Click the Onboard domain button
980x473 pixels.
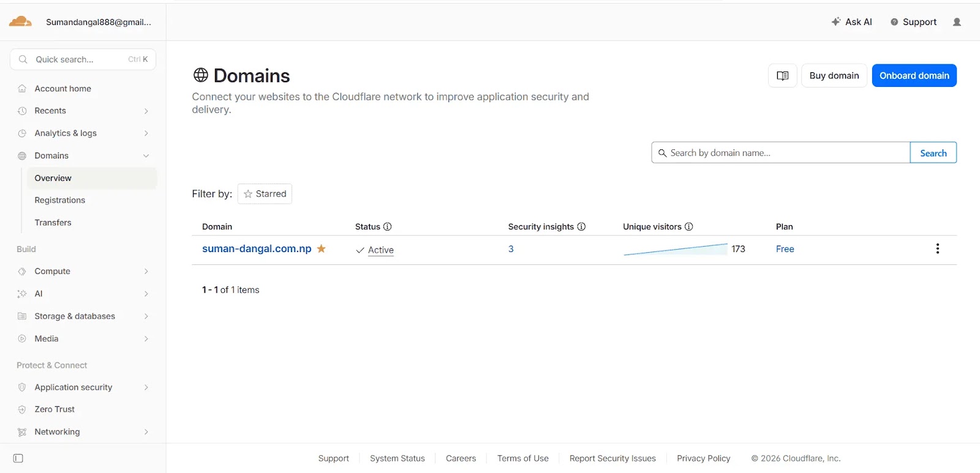(x=914, y=76)
